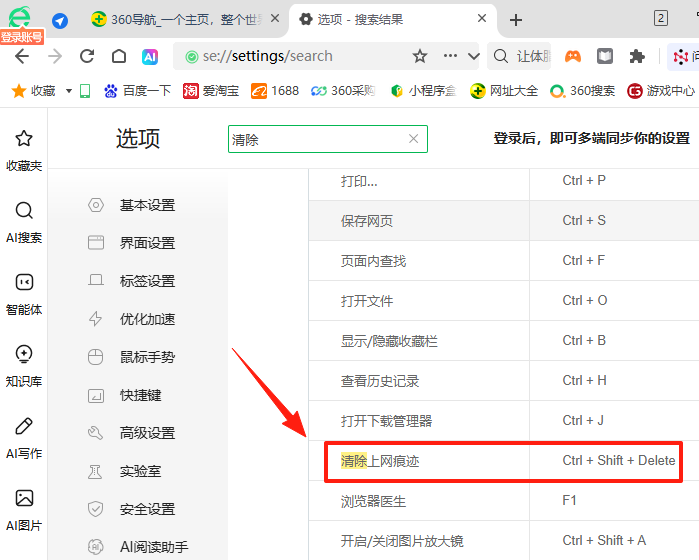
Task: Go back with the back arrow
Action: pos(21,56)
